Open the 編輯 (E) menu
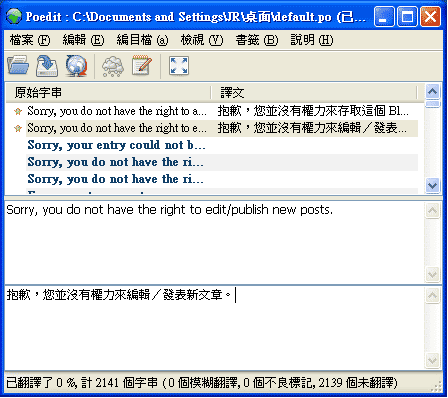The image size is (448, 398). [83, 40]
